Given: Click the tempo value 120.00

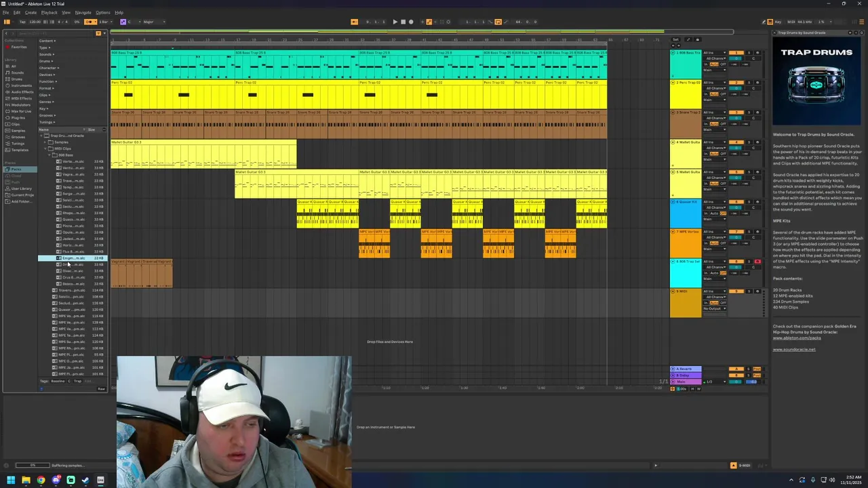Looking at the screenshot, I should (x=35, y=22).
